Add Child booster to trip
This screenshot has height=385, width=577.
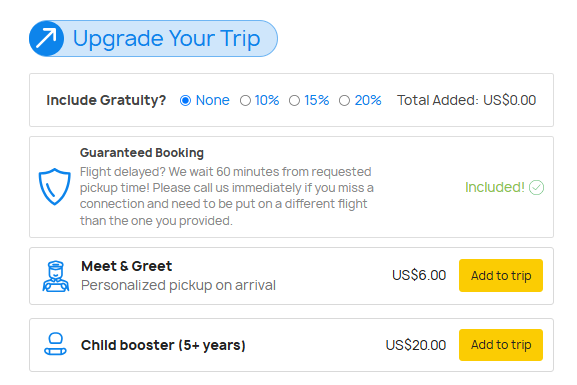tap(500, 345)
